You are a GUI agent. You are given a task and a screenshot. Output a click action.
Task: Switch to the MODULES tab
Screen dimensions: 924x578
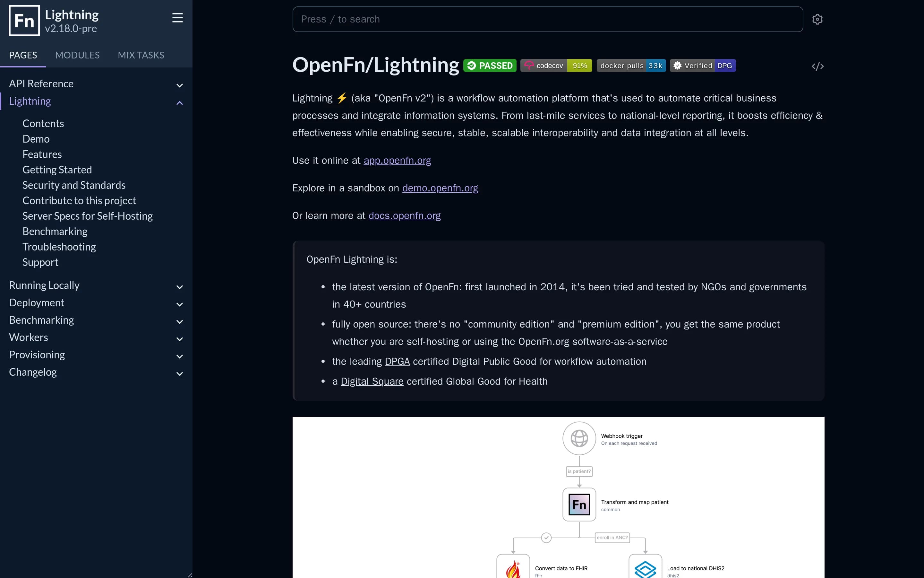click(x=77, y=56)
